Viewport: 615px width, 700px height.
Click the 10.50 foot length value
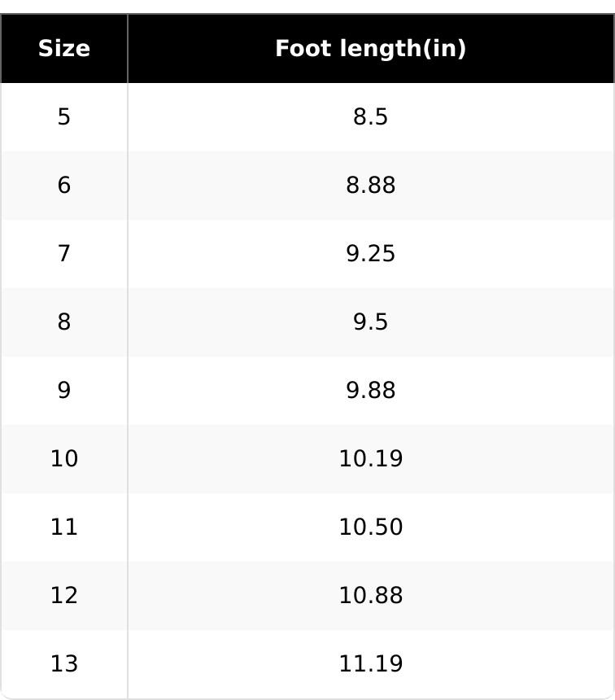click(370, 527)
